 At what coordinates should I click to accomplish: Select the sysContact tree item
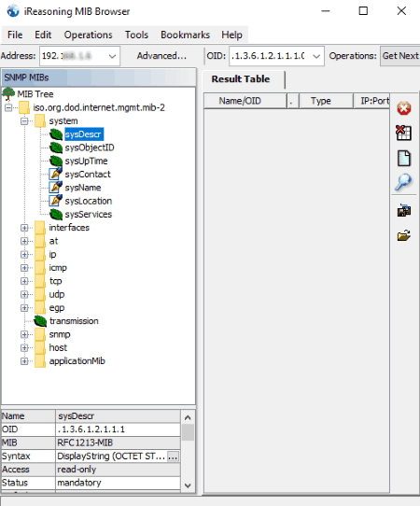tap(88, 174)
